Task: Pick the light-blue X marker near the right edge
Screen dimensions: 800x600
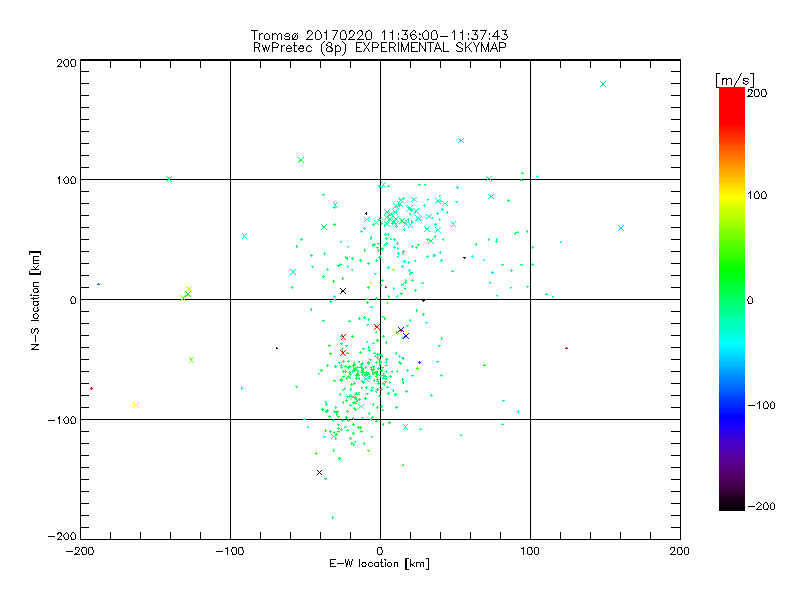Action: 621,228
